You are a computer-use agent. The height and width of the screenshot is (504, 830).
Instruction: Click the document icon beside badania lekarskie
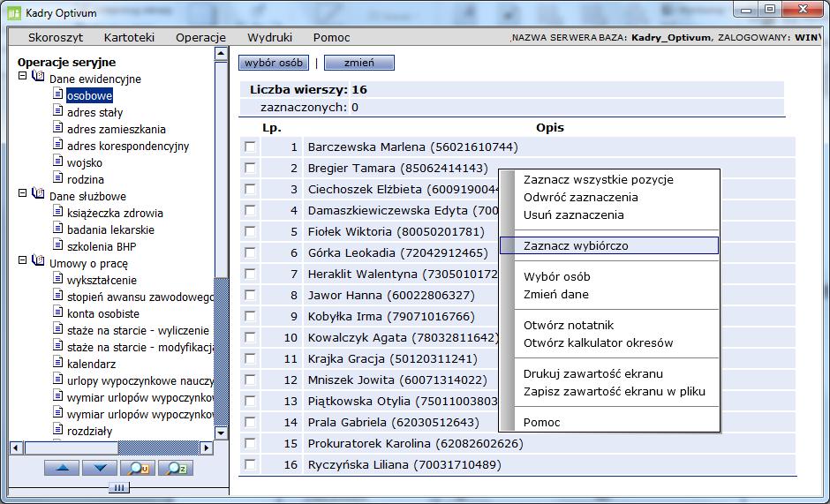click(x=58, y=228)
